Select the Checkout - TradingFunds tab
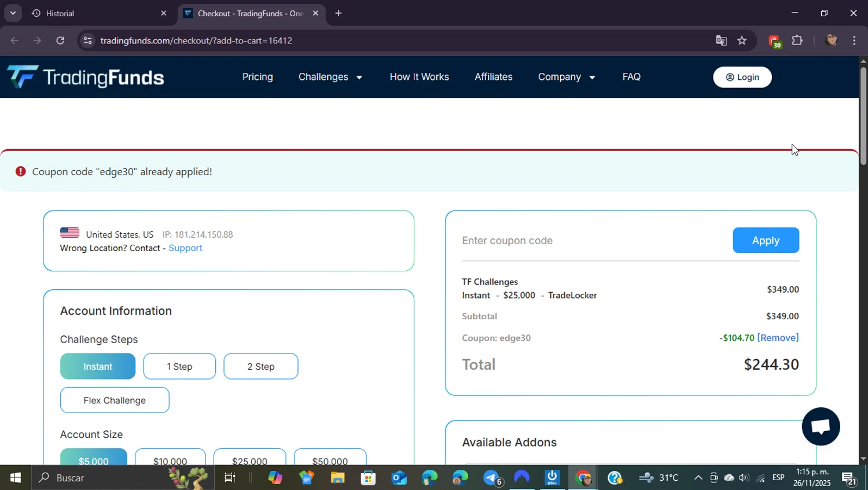This screenshot has height=490, width=868. [x=252, y=13]
